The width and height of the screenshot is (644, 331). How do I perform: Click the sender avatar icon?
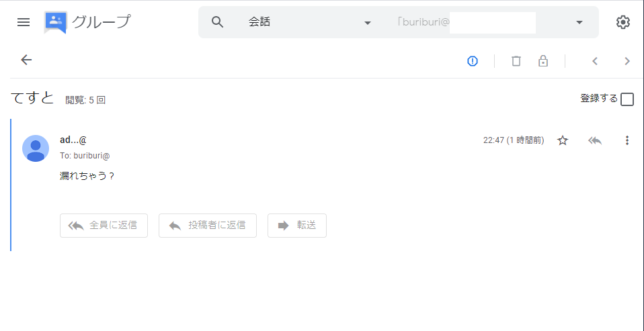[36, 148]
